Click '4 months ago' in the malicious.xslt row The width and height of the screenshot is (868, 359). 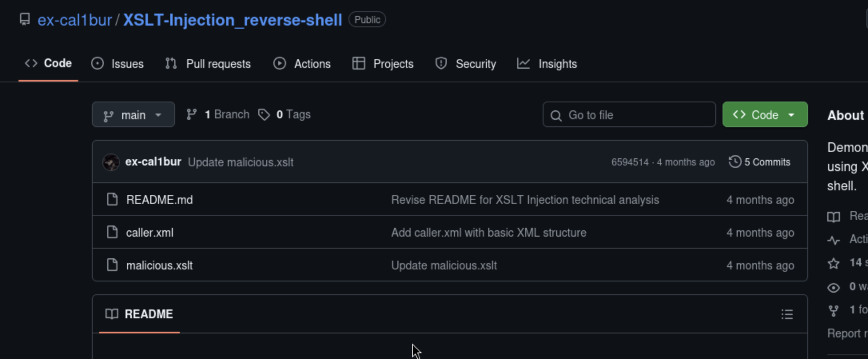760,265
